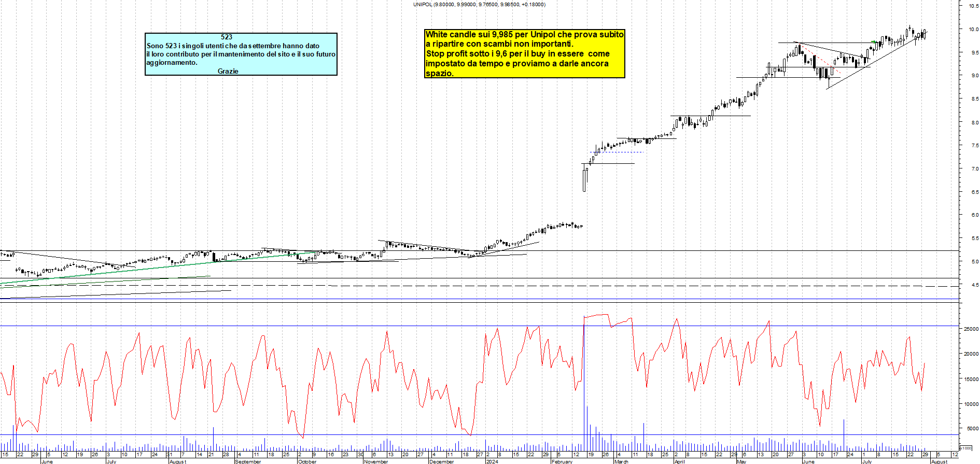Click the April month label
This screenshot has width=980, height=464.
(679, 461)
